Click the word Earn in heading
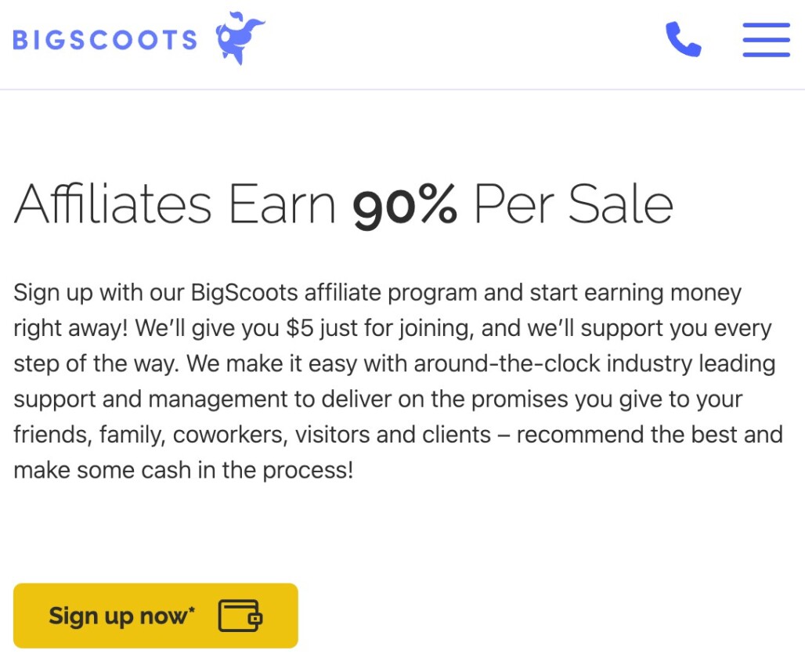The image size is (805, 672). pyautogui.click(x=282, y=204)
